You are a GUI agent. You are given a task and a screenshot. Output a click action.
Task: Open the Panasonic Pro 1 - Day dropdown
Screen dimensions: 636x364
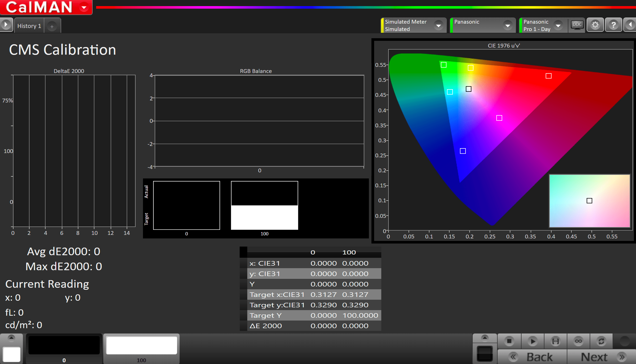coord(558,25)
